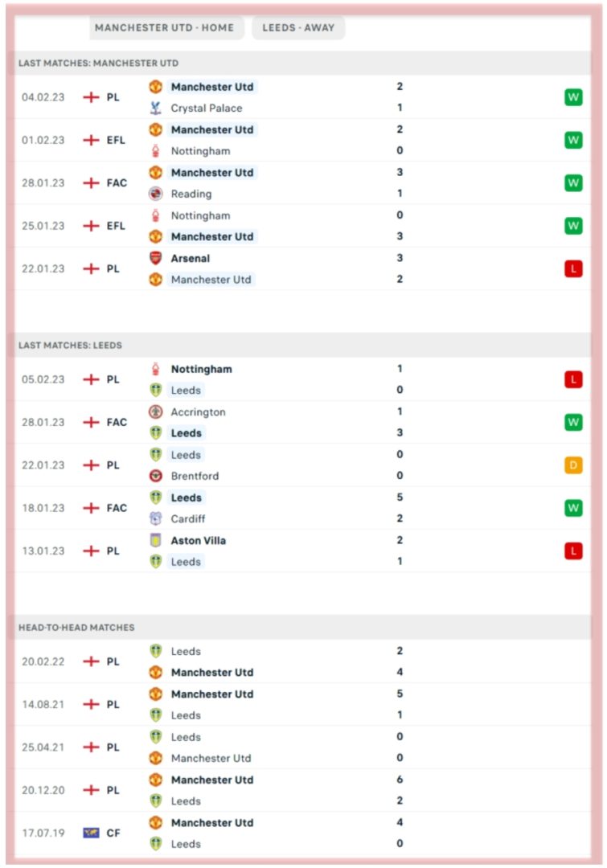Select the Manchester Utd - Home tab

(164, 27)
